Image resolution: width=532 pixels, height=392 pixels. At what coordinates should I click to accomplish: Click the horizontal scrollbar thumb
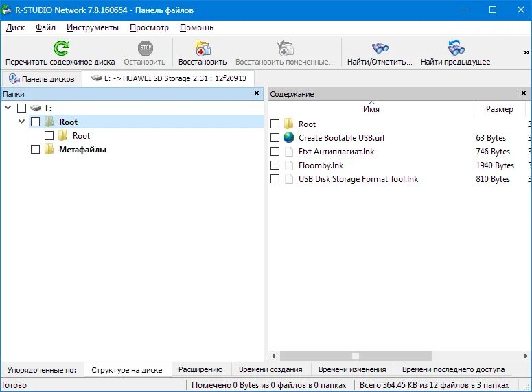[x=356, y=356]
